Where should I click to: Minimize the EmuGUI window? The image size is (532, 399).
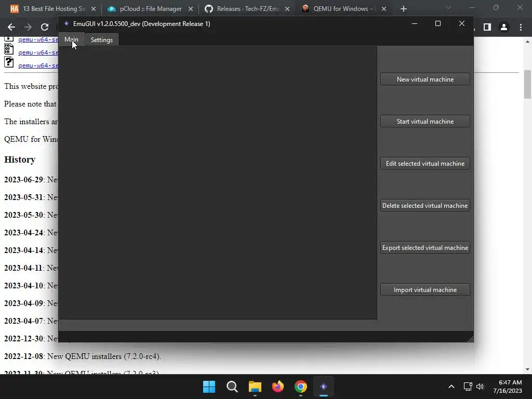pos(414,23)
